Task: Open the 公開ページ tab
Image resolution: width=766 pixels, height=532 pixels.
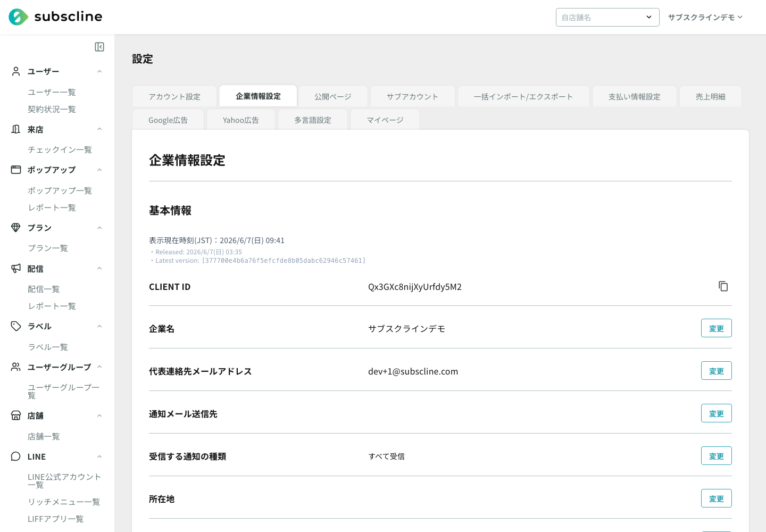Action: point(333,96)
